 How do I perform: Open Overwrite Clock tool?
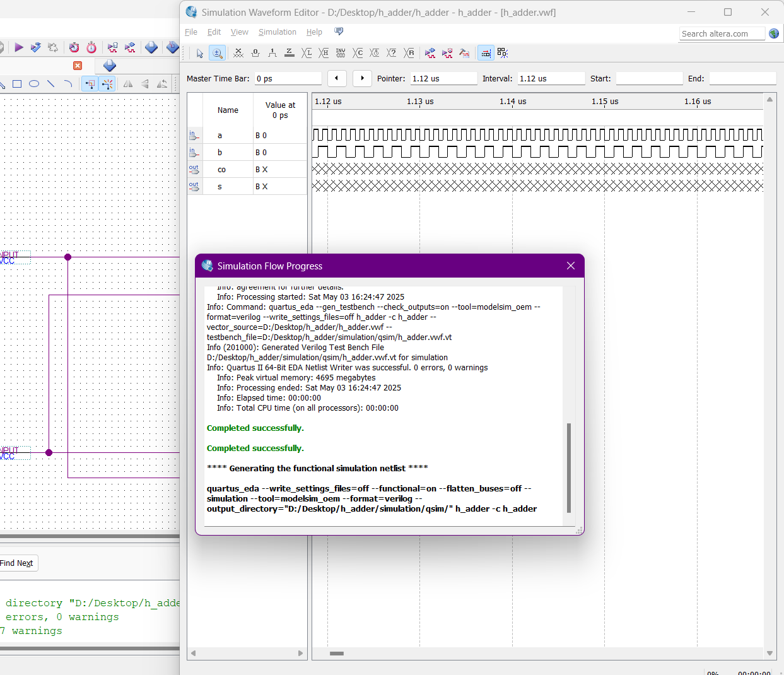[x=375, y=54]
